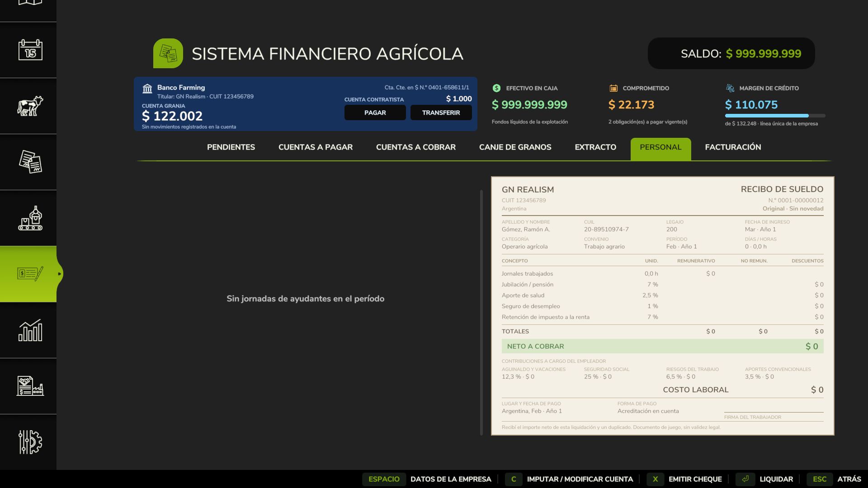The width and height of the screenshot is (868, 488).
Task: Click the Efectivo en Caja dollar icon
Action: pos(496,88)
